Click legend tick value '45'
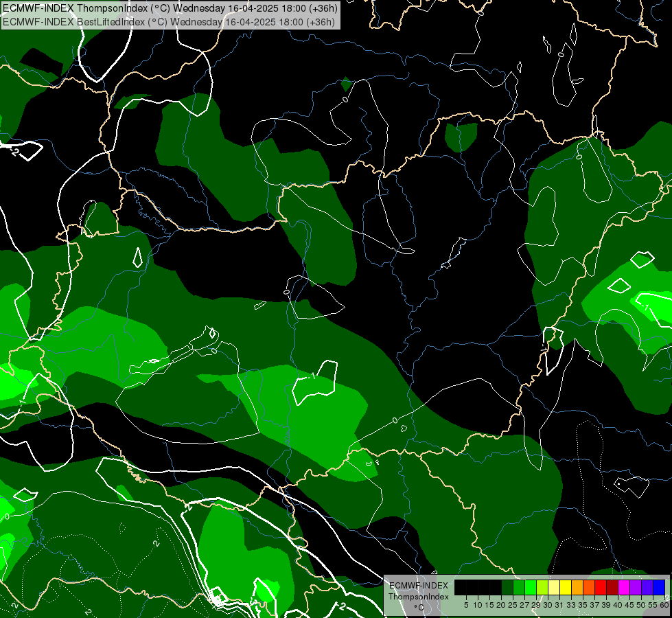672x618 pixels. pos(629,605)
